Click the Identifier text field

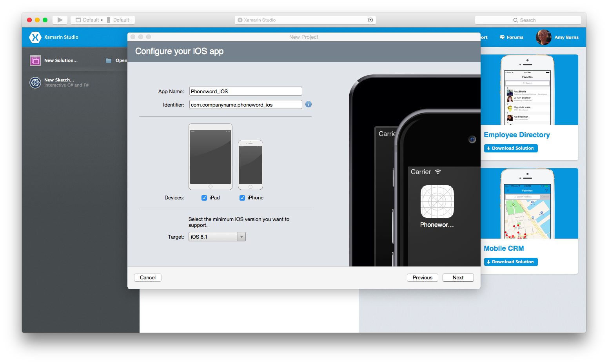pyautogui.click(x=245, y=105)
